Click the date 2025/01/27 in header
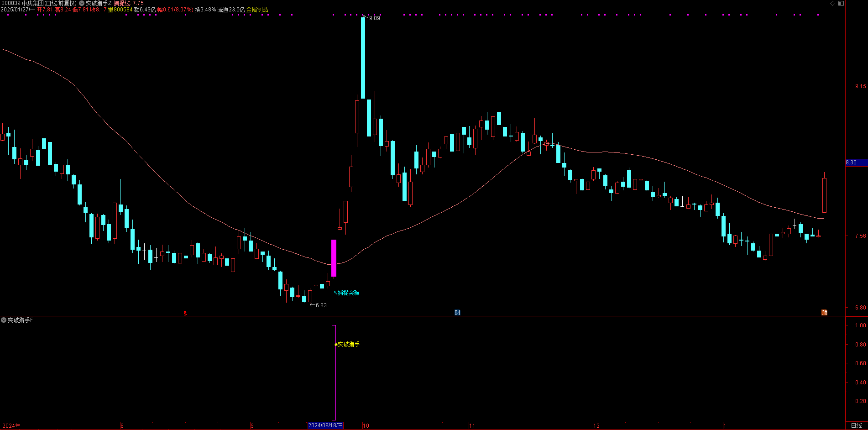 pyautogui.click(x=15, y=10)
